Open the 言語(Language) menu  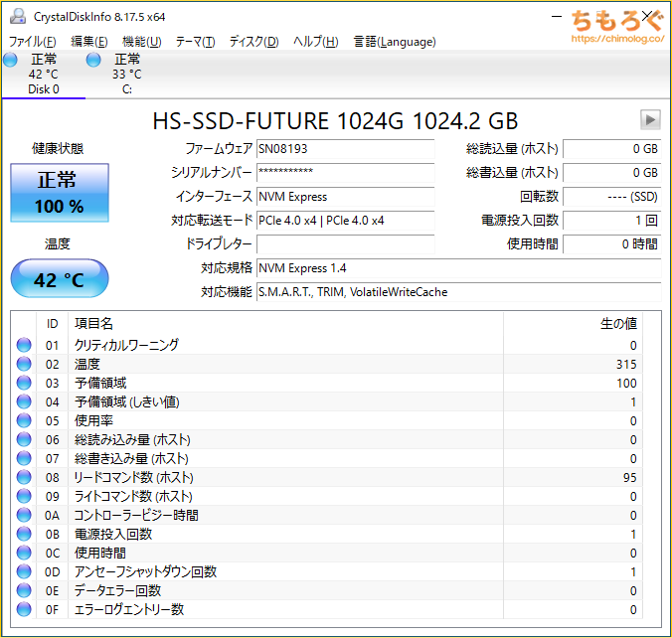click(x=395, y=42)
